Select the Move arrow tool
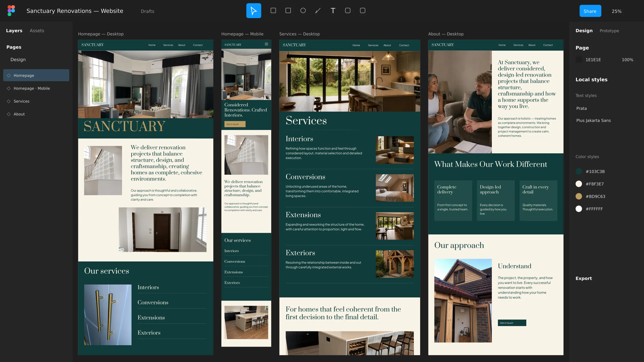Screen dimensions: 644x362 click(x=254, y=11)
